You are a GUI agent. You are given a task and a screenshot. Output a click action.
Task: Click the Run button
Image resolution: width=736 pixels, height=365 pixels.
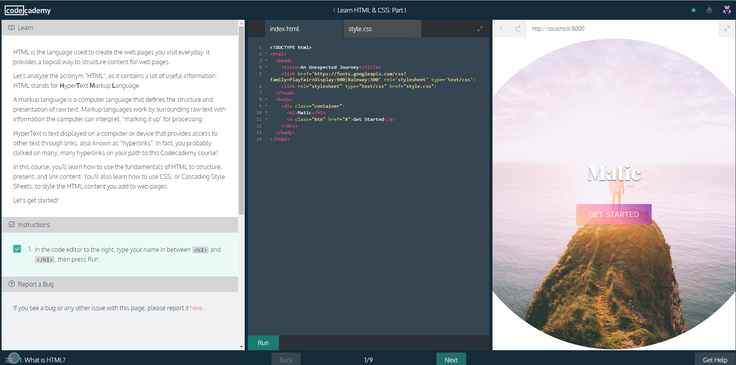coord(263,343)
